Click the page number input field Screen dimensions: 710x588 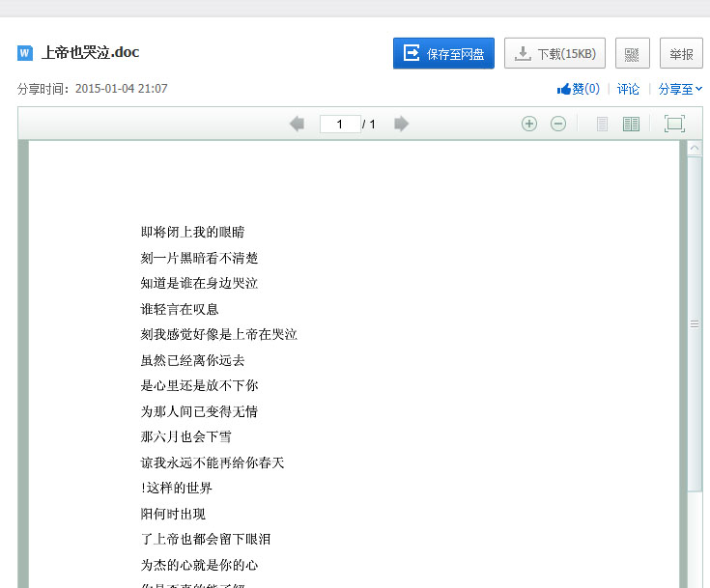[x=340, y=124]
